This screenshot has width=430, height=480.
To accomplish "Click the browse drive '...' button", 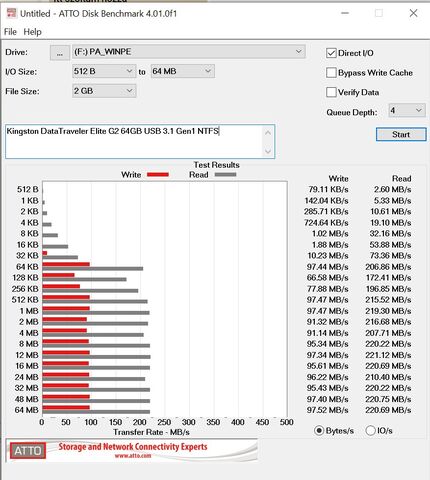I will [60, 53].
